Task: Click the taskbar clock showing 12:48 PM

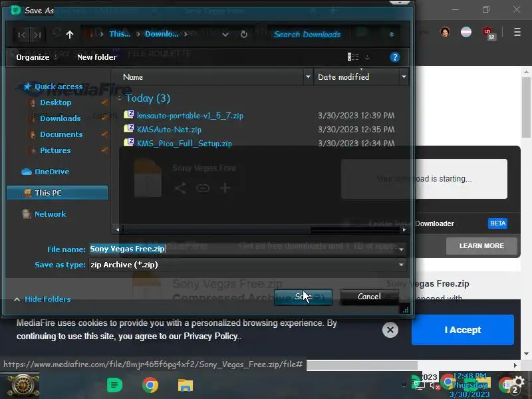Action: coord(470,385)
